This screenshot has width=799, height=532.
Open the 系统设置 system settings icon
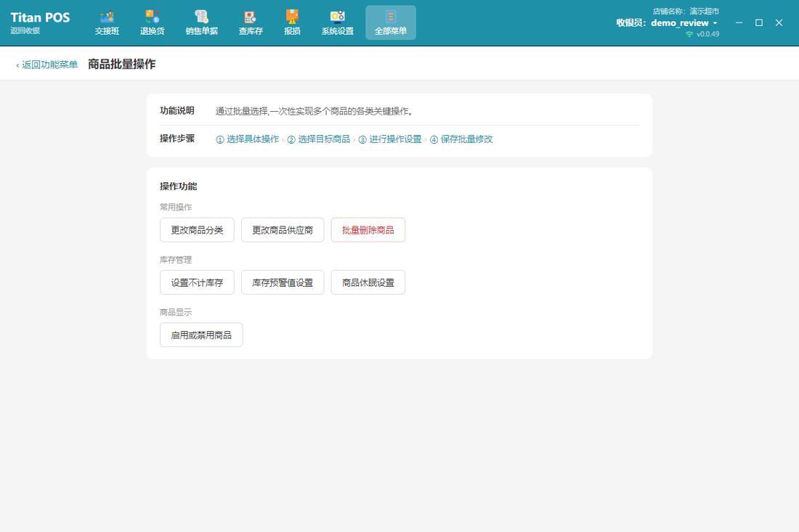337,23
